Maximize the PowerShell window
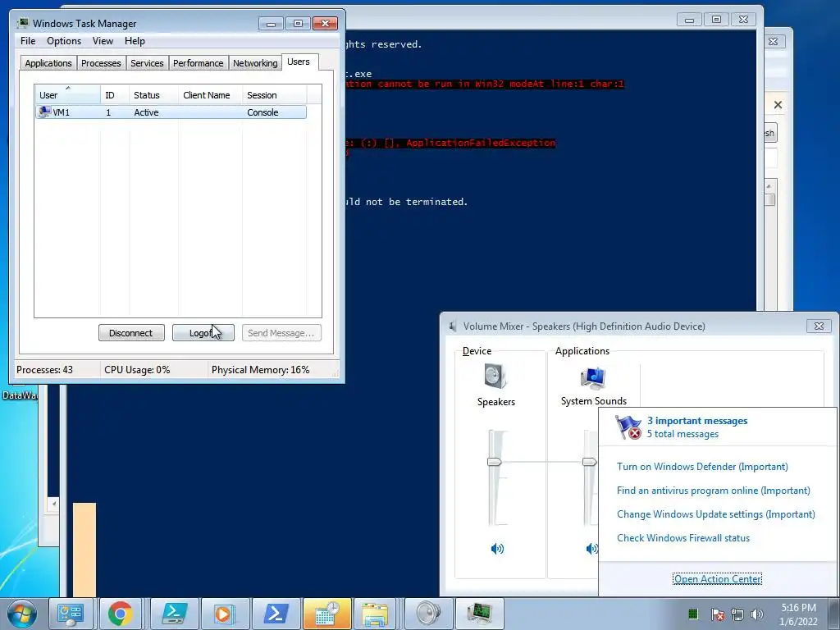The height and width of the screenshot is (630, 840). (716, 20)
